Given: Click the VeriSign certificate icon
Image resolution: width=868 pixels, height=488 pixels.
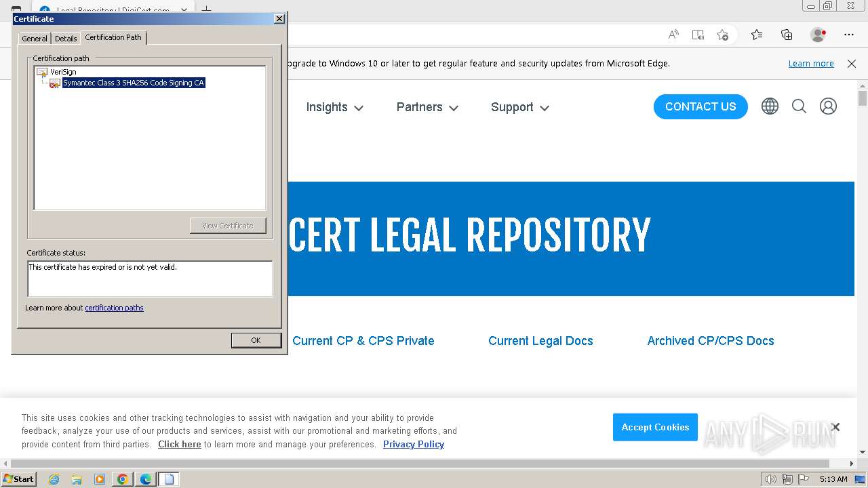Looking at the screenshot, I should tap(42, 72).
